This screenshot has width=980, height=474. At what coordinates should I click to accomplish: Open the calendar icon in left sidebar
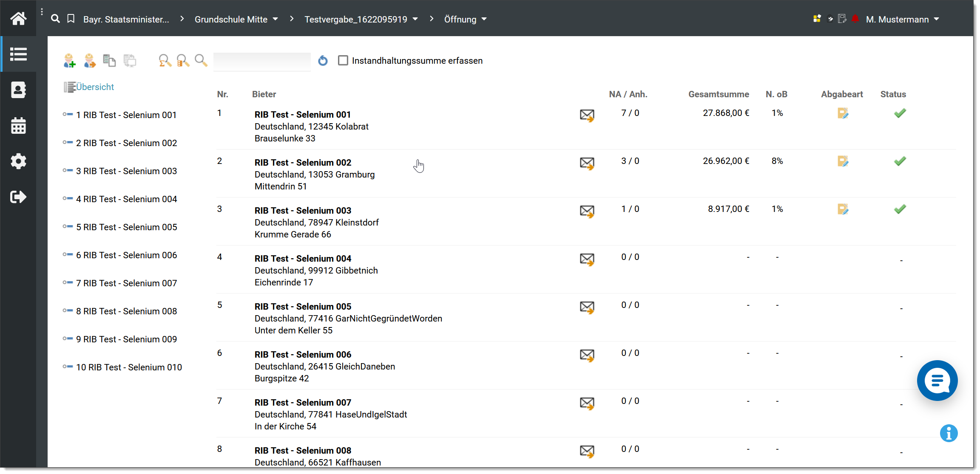pyautogui.click(x=18, y=126)
